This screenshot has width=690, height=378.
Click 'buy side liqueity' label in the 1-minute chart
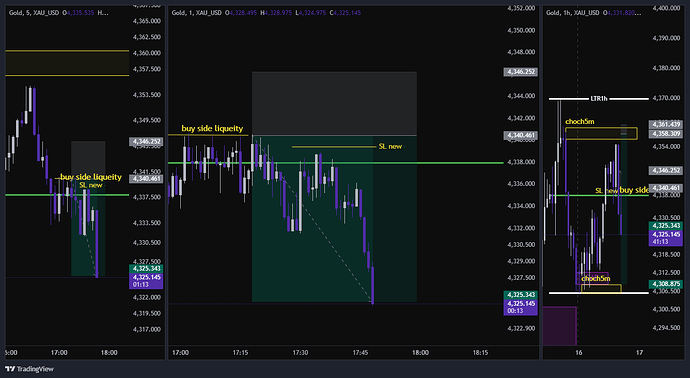click(212, 128)
